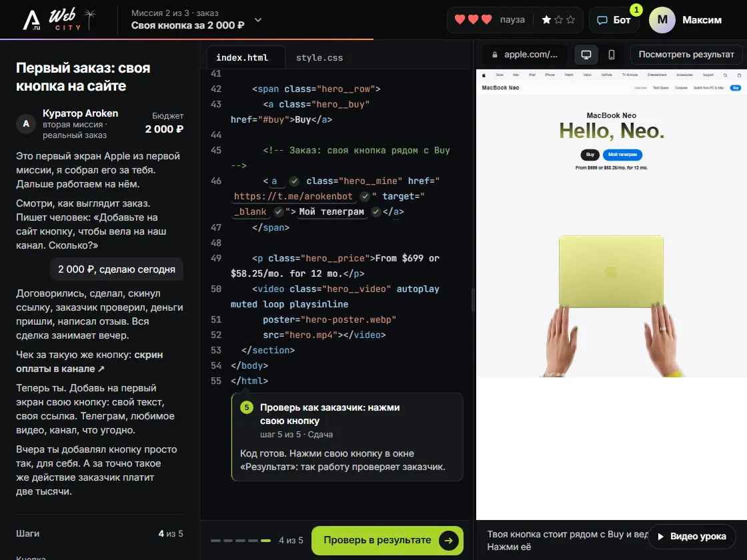Screen dimensions: 747x560
Task: Click the checkmark after Мой телеграм text
Action: 376,211
